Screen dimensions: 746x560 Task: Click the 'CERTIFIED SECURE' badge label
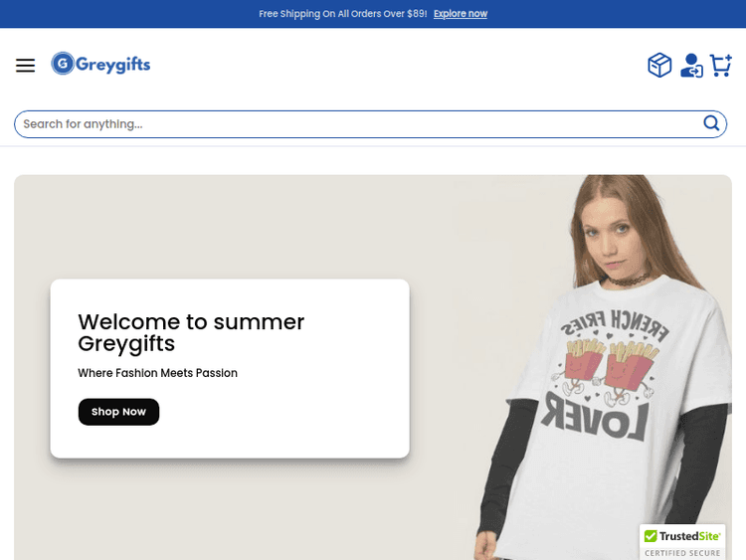coord(682,553)
